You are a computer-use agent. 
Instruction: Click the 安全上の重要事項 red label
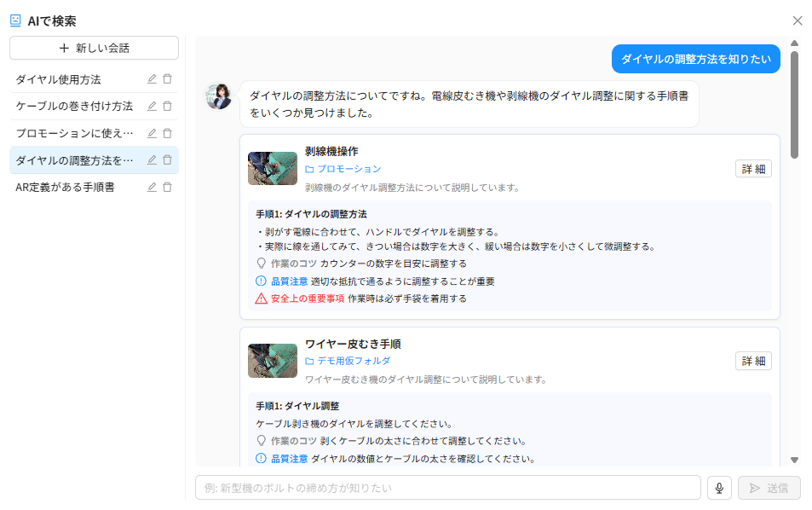(308, 298)
